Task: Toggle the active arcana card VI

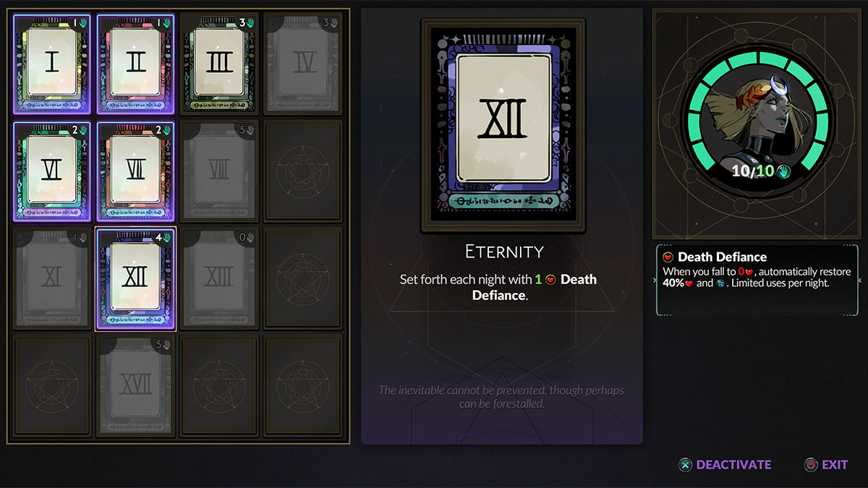Action: click(51, 171)
